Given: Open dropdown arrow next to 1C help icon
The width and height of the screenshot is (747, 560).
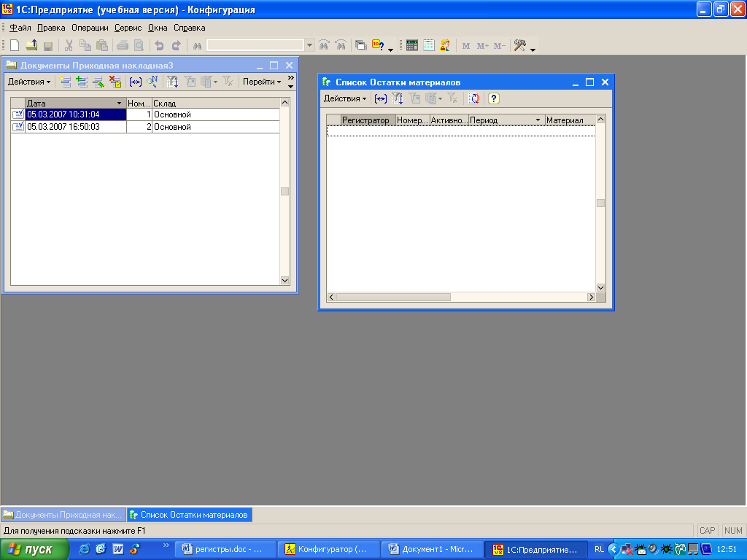Looking at the screenshot, I should pos(391,50).
